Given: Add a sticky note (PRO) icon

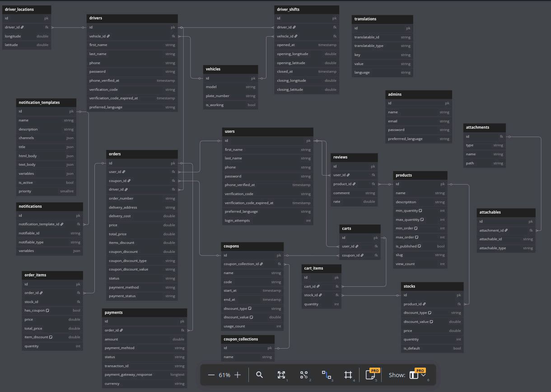Looking at the screenshot, I should pos(370,374).
